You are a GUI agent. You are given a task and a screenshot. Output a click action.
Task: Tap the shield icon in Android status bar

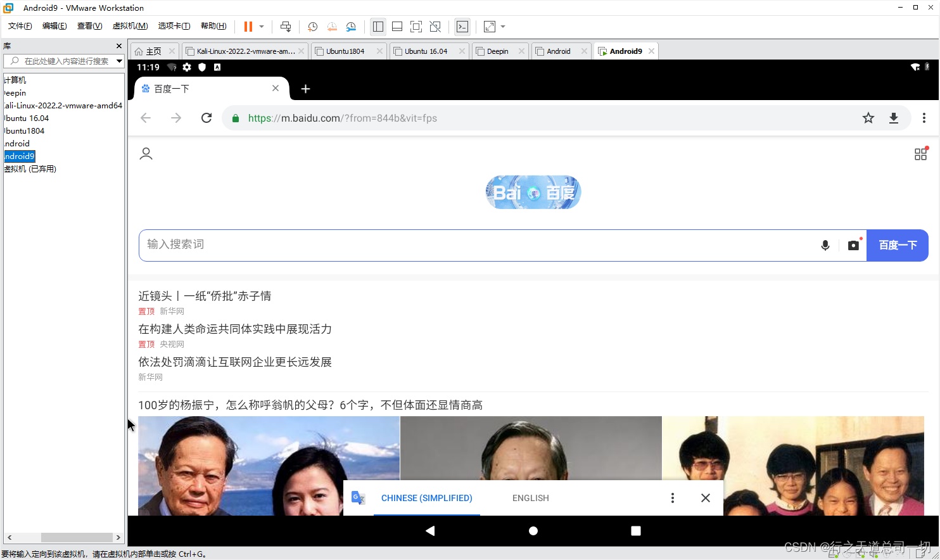(202, 67)
